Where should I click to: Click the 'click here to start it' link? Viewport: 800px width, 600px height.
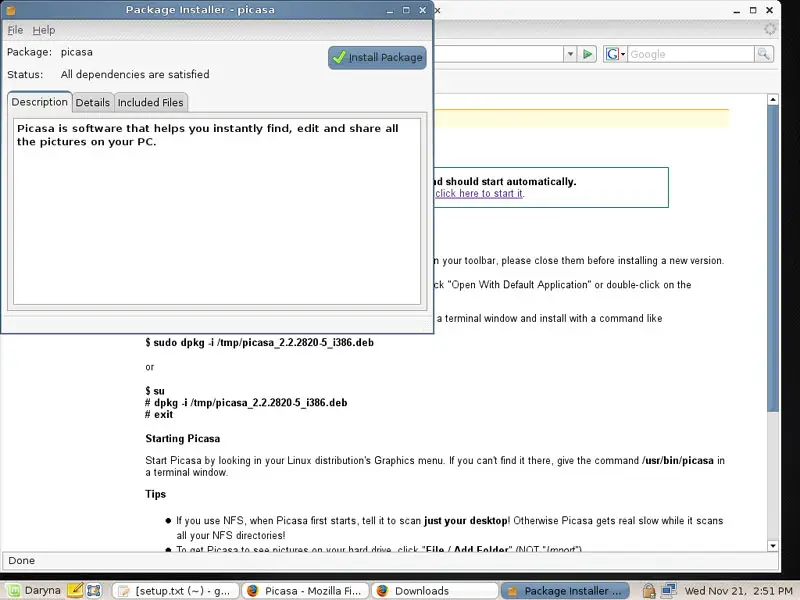coord(479,193)
